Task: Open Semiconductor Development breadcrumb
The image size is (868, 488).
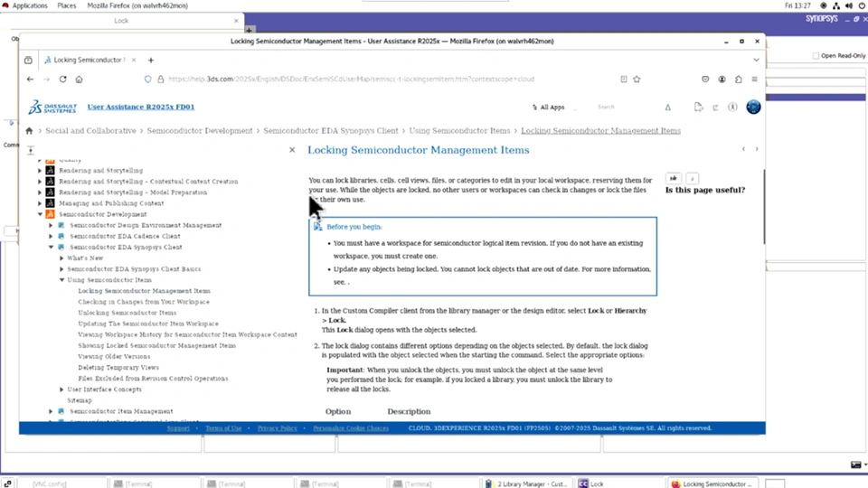Action: 200,130
